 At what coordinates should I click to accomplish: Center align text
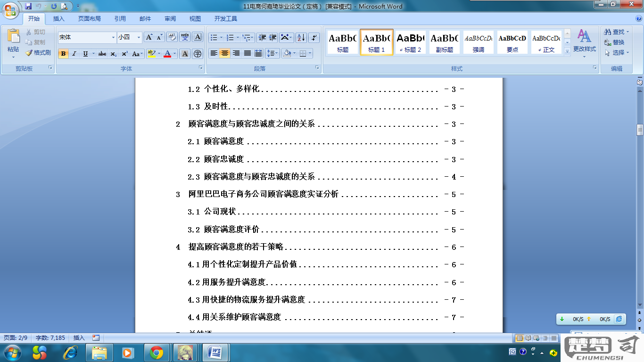point(225,53)
